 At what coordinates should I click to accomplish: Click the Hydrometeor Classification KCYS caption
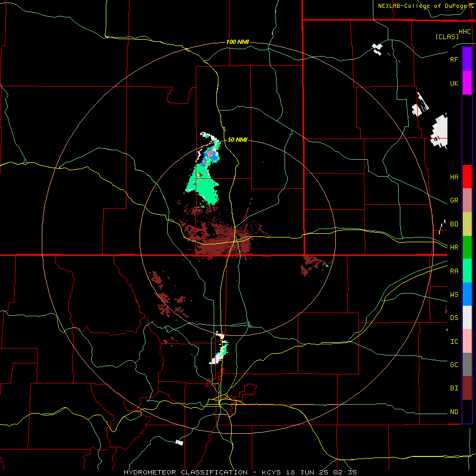pyautogui.click(x=240, y=472)
